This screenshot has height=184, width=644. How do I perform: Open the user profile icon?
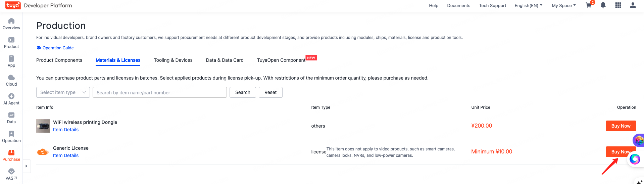click(x=633, y=5)
